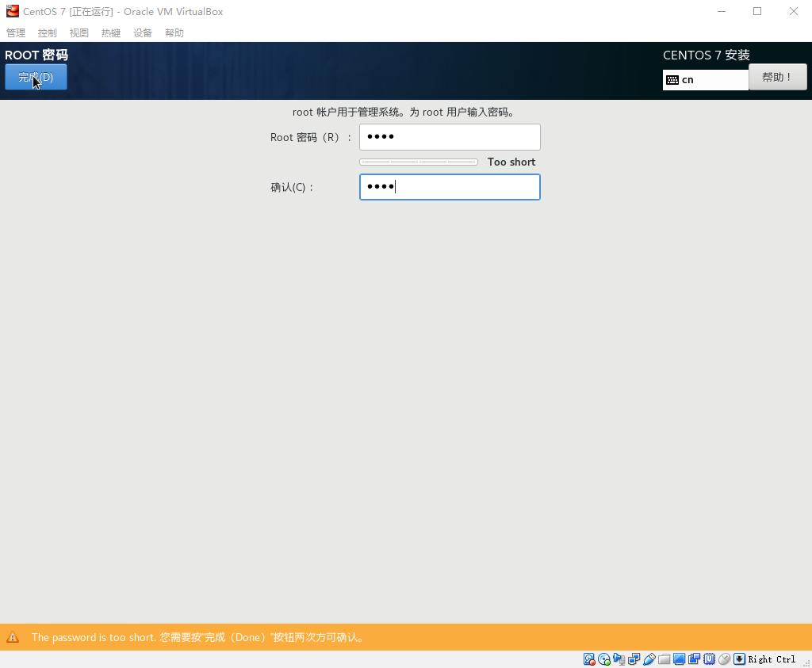Click the 确认(C) label

tap(292, 187)
